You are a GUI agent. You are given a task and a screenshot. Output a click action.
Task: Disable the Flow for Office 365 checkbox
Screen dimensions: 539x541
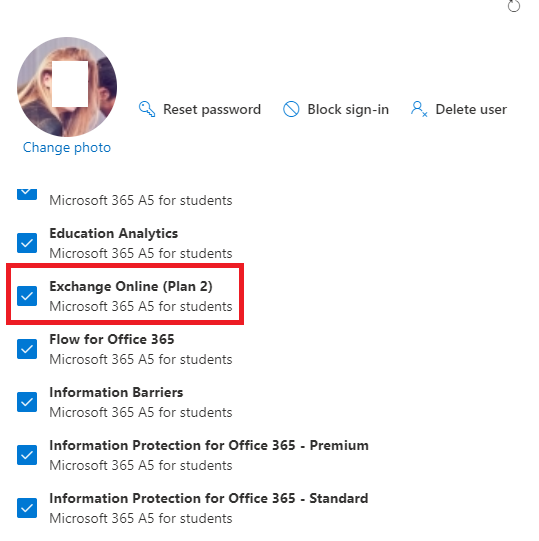(x=27, y=349)
